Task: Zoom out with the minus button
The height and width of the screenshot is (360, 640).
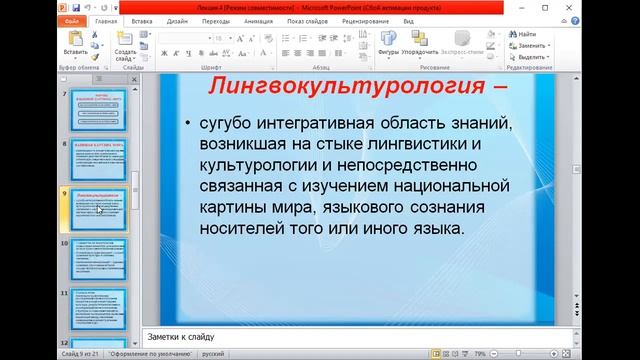Action: 493,354
